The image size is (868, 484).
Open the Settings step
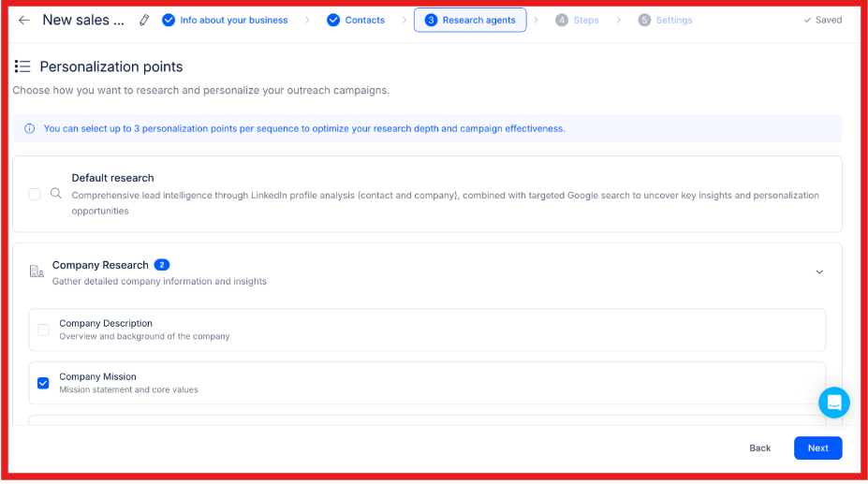click(666, 20)
